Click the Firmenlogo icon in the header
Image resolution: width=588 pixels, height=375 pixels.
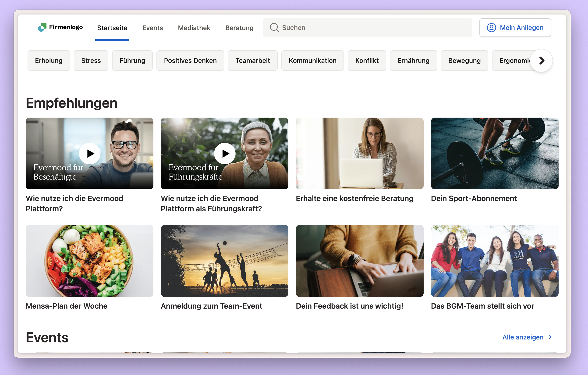[x=42, y=27]
